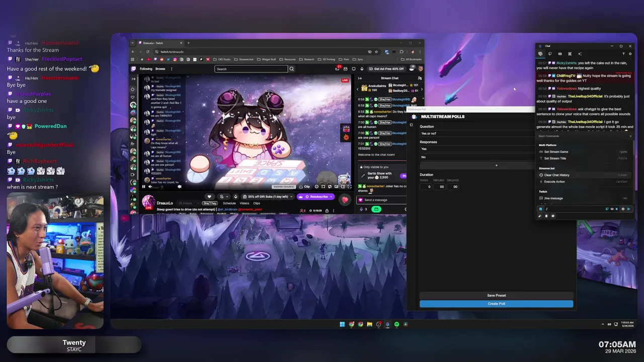The width and height of the screenshot is (644, 362).
Task: Show hidden system tray icons
Action: 602,324
